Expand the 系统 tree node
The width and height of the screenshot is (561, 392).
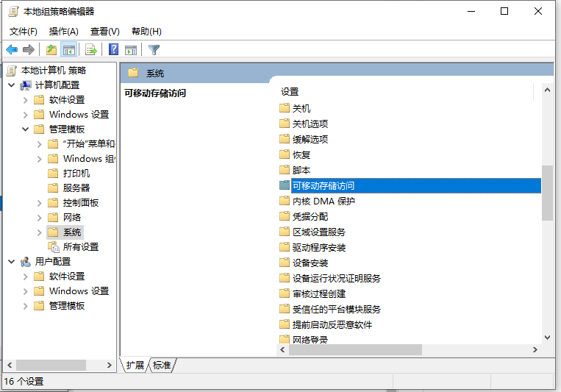40,232
